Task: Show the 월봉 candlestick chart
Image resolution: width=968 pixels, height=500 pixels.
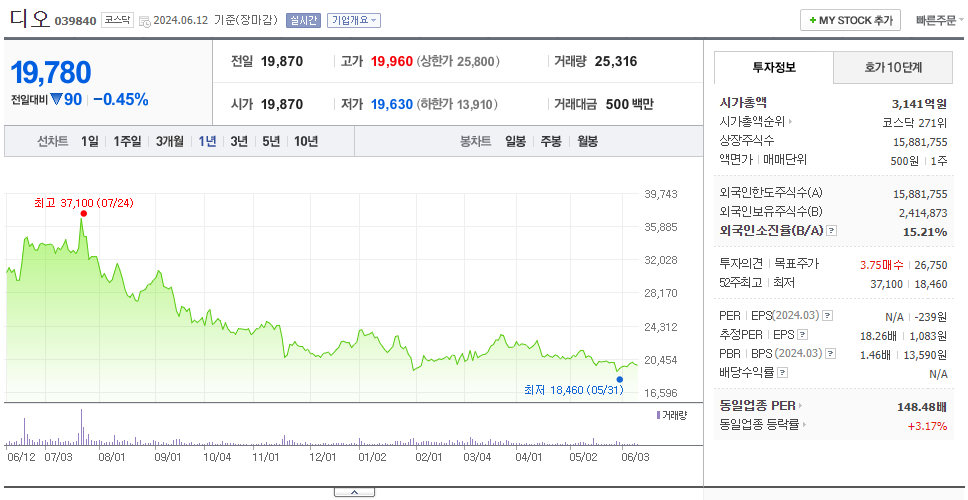Action: (x=588, y=141)
